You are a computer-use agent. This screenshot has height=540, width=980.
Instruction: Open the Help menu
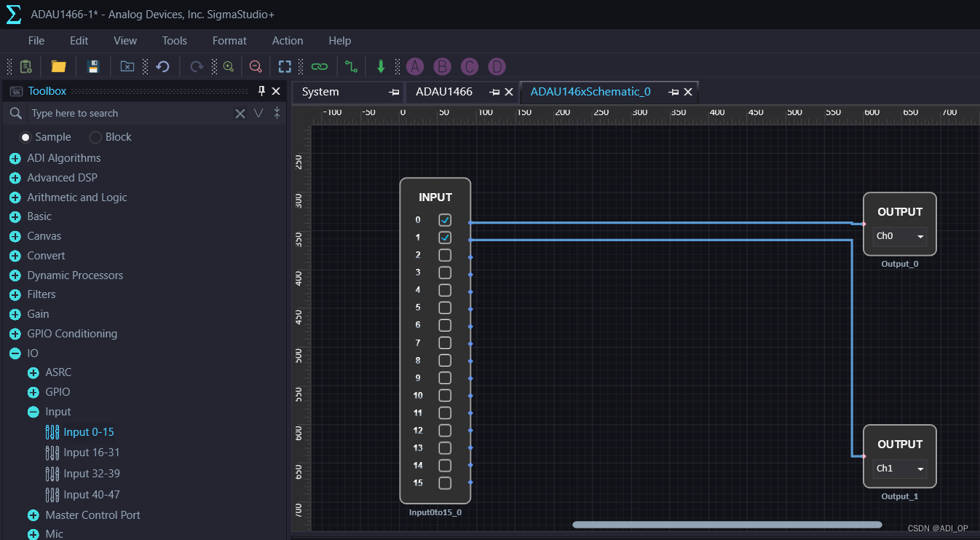340,41
